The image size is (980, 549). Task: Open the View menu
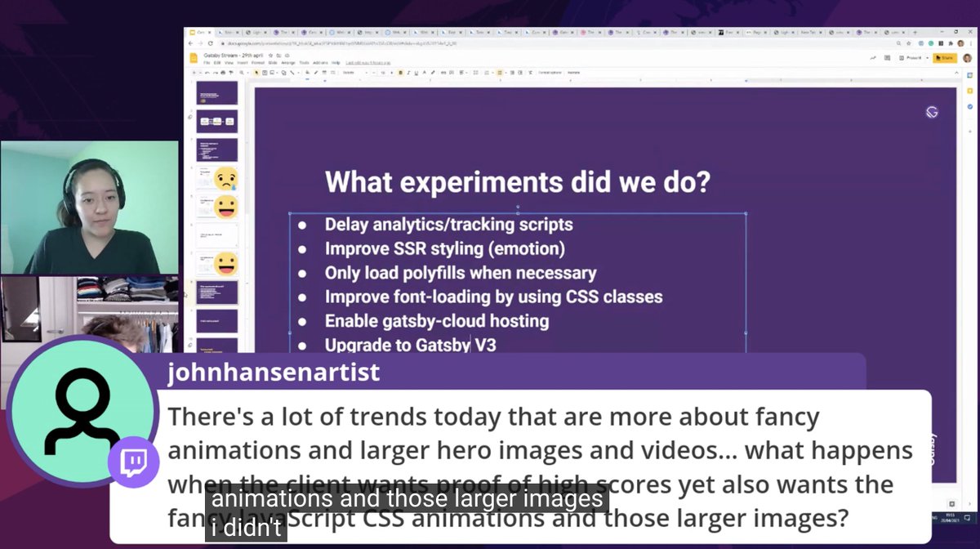pyautogui.click(x=229, y=63)
